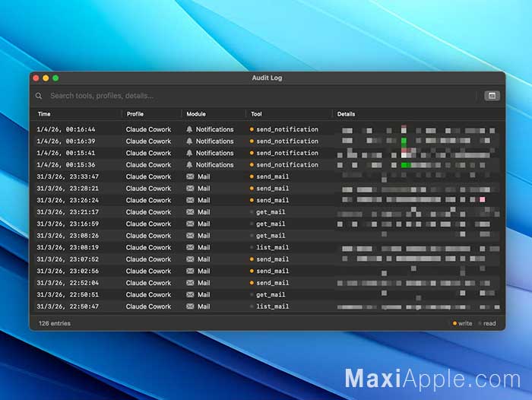Viewport: 532px width, 400px height.
Task: Click get_mail in the 23:21:17 row
Action: pos(271,212)
